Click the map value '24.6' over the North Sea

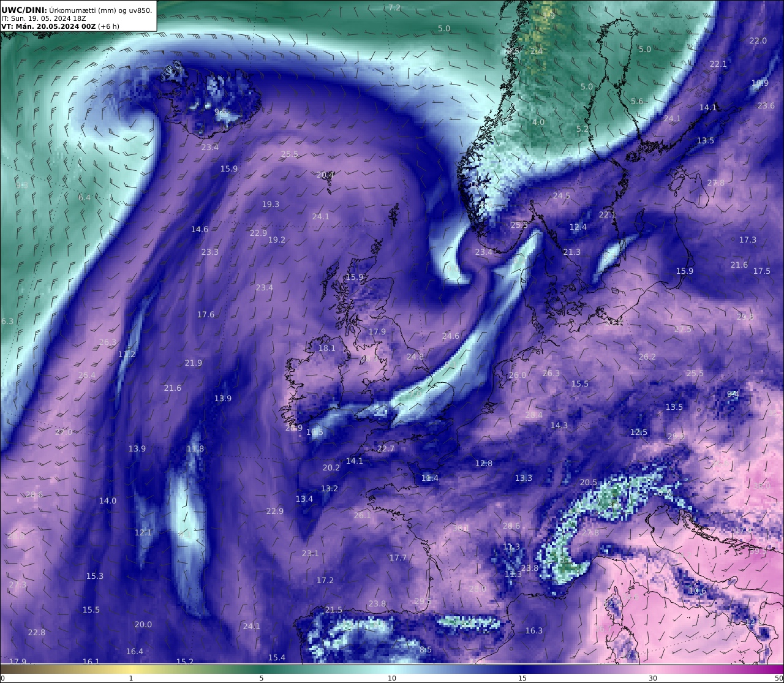pyautogui.click(x=451, y=336)
